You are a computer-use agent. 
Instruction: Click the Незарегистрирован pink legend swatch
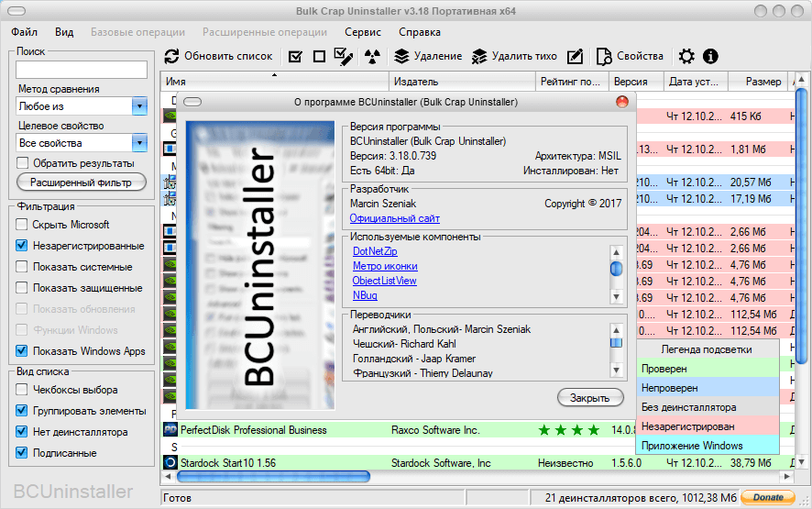(708, 426)
